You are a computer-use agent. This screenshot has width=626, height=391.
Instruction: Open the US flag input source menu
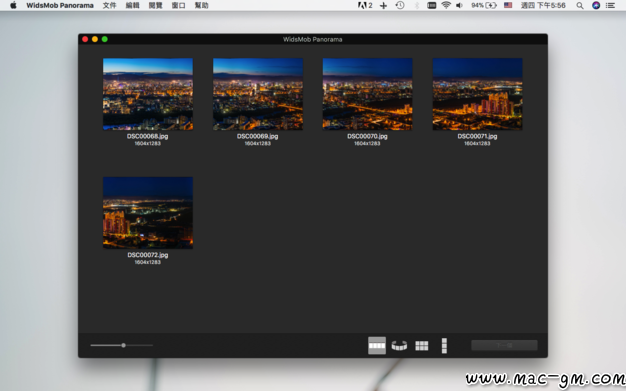point(508,6)
